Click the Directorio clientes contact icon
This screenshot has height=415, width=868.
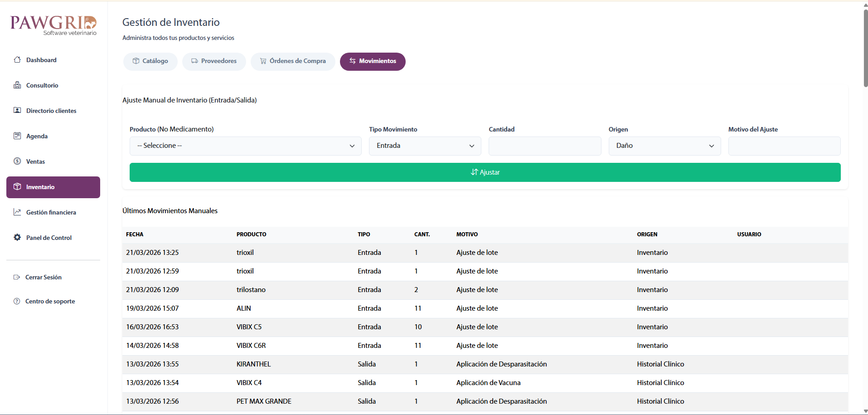(17, 110)
